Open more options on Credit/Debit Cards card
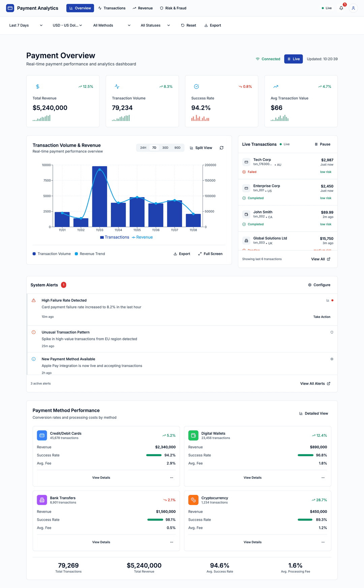Screen dimensions: 364x588 (x=172, y=478)
